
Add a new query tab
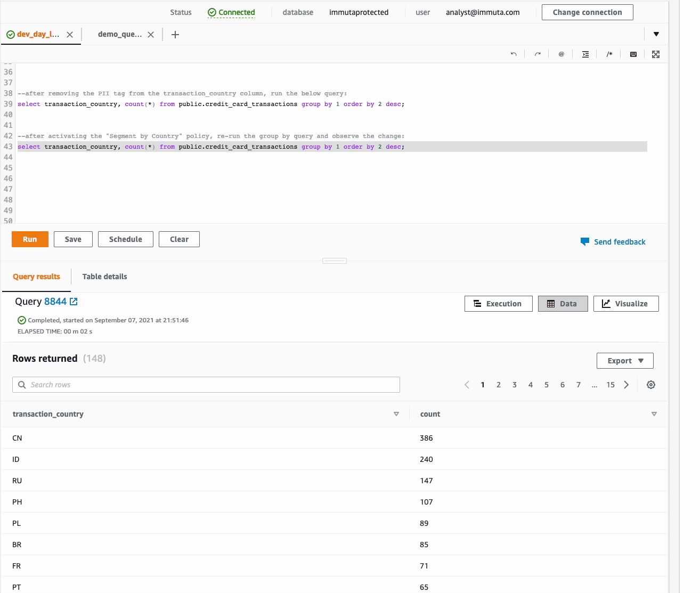point(175,35)
